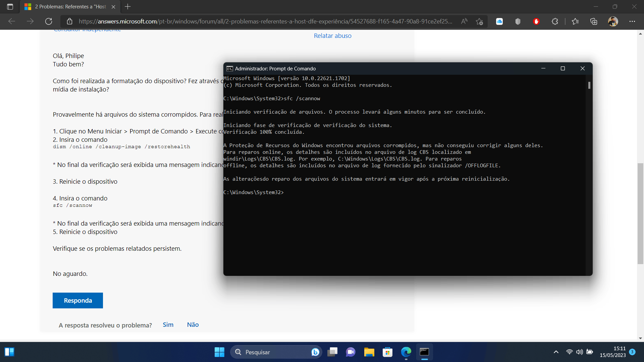Open the Read Aloud icon in address bar
Screen dimensions: 644x362
point(464,21)
